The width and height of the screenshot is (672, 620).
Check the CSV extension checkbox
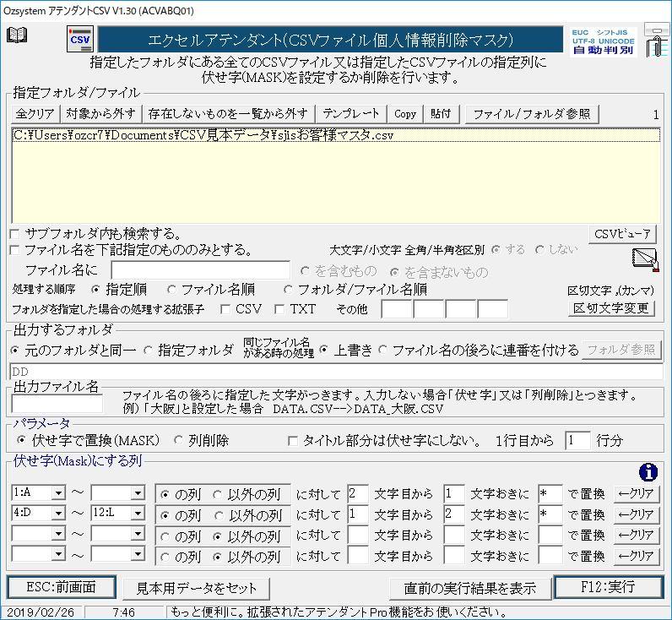[225, 309]
